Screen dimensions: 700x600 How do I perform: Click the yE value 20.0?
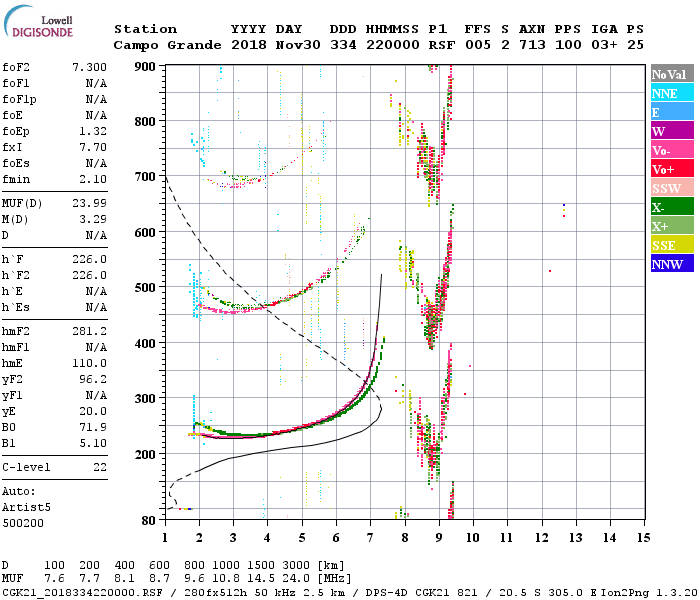coord(93,412)
